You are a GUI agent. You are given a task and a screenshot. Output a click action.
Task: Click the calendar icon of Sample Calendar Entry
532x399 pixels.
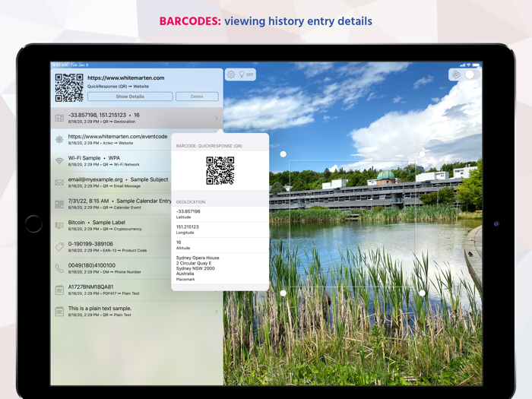(x=59, y=204)
